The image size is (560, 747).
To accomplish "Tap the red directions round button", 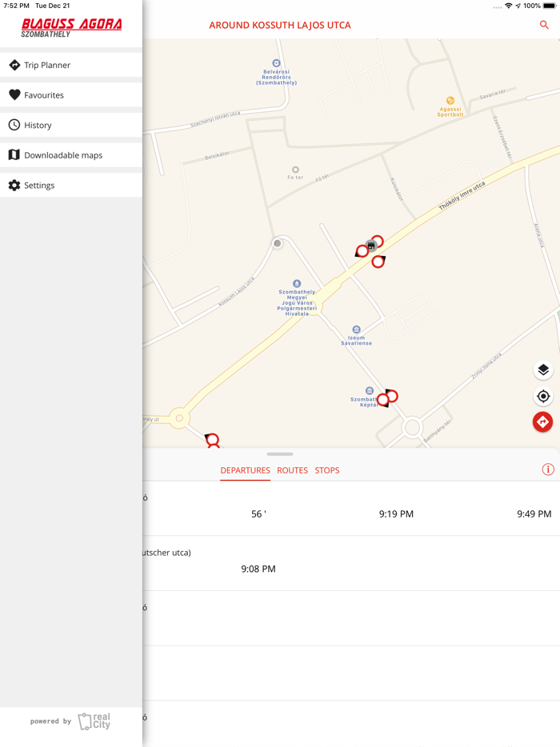I will tap(542, 421).
